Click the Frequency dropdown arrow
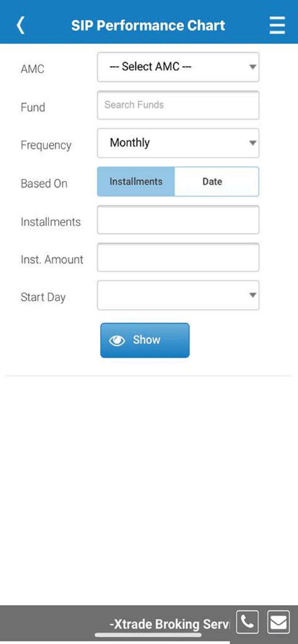This screenshot has height=644, width=298. (252, 143)
